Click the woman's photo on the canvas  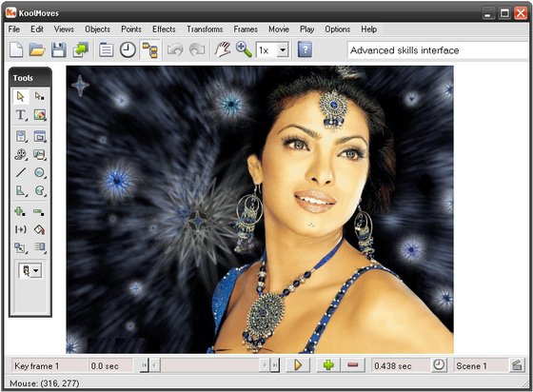click(260, 209)
